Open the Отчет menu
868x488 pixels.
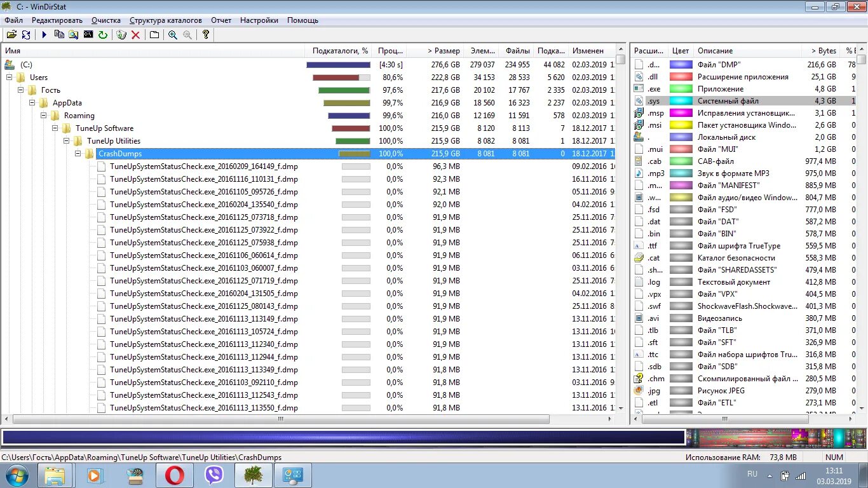click(x=221, y=20)
